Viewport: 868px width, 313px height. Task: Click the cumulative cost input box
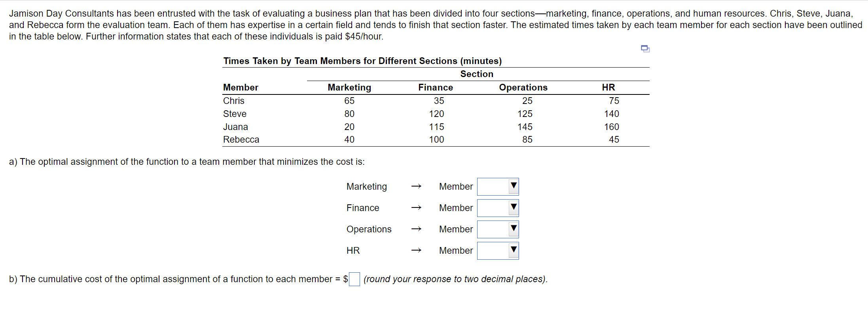coord(354,279)
